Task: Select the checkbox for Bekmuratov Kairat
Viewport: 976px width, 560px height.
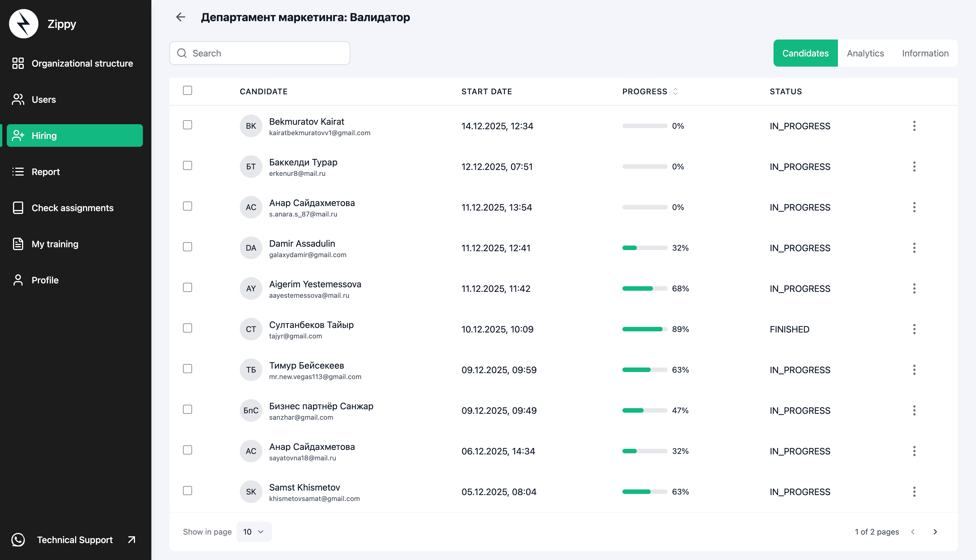Action: (187, 125)
